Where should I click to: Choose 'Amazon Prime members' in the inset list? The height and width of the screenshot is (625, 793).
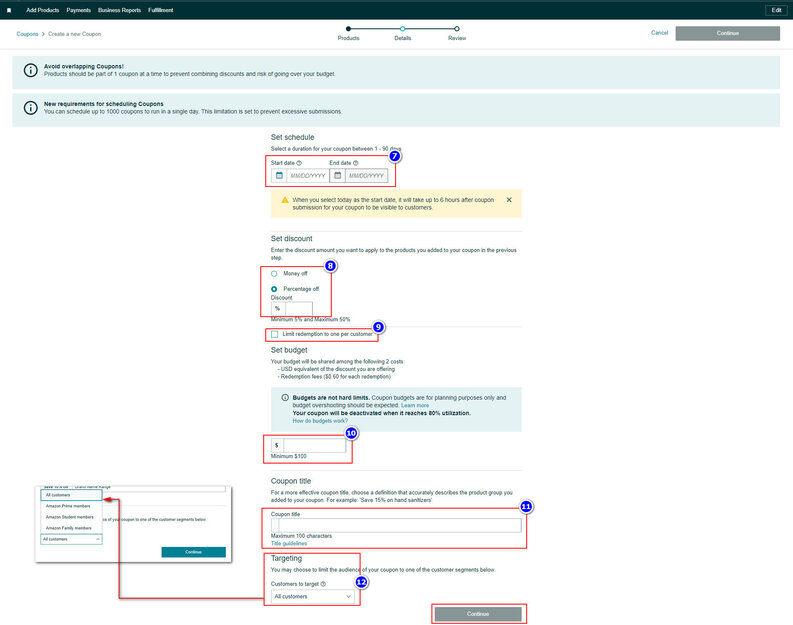click(x=68, y=506)
